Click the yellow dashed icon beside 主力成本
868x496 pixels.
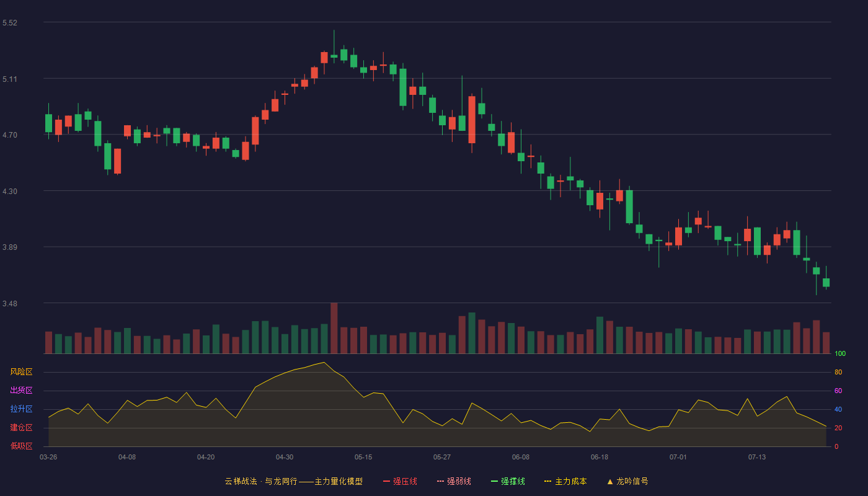point(548,481)
